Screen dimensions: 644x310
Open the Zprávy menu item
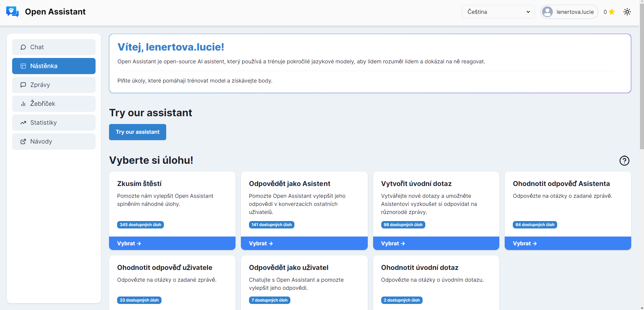(x=54, y=85)
